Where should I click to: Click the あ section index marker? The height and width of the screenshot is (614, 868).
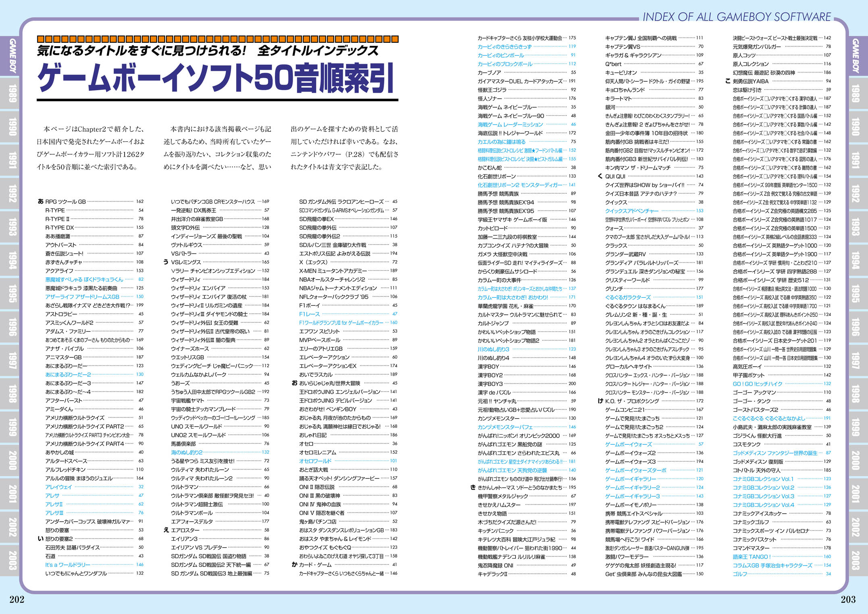[40, 201]
